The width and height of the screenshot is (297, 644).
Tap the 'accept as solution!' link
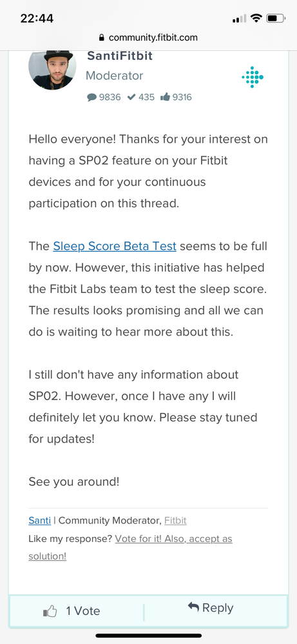click(130, 547)
